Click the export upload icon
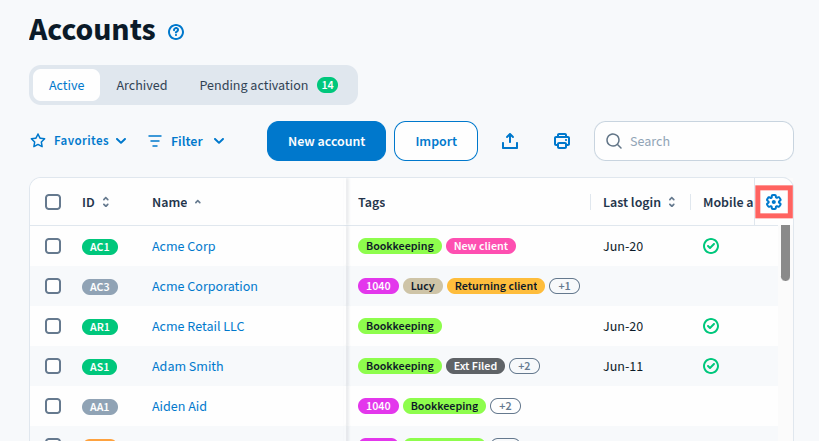The image size is (819, 441). [x=510, y=141]
